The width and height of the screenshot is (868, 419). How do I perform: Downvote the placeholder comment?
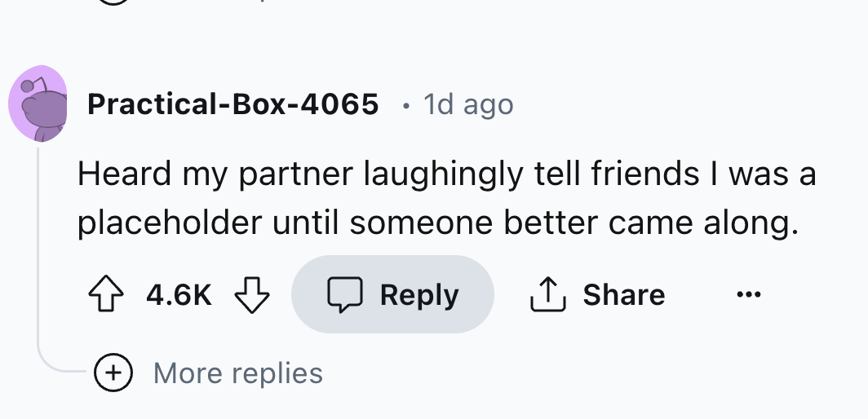pyautogui.click(x=252, y=294)
